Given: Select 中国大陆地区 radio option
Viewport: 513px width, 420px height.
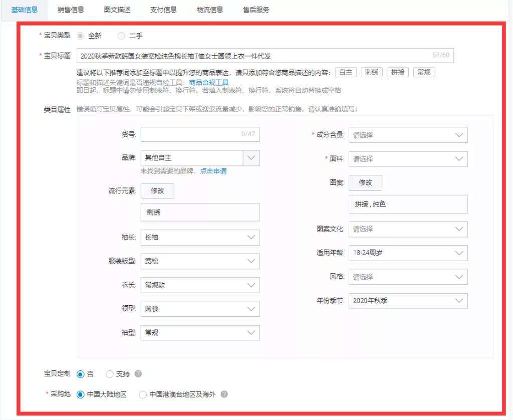Looking at the screenshot, I should [80, 394].
